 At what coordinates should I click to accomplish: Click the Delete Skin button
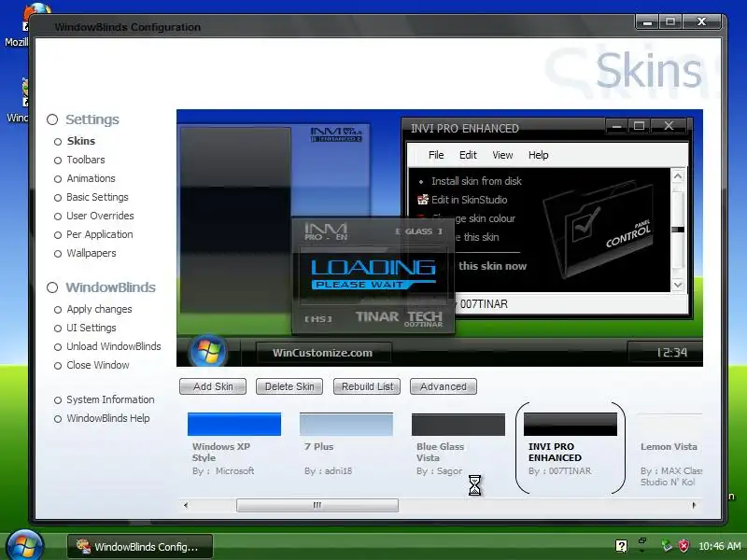(289, 386)
